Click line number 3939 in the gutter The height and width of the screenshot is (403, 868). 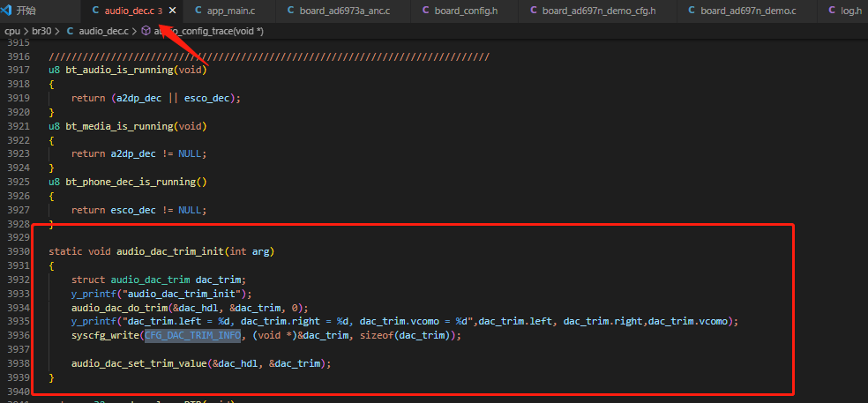click(19, 377)
